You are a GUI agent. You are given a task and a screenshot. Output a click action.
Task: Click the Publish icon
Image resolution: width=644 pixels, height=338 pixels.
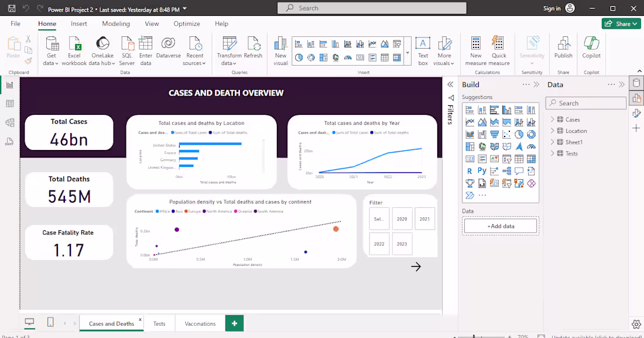[563, 43]
